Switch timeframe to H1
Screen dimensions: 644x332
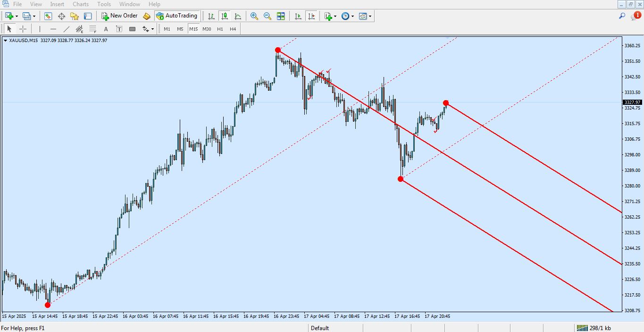click(x=220, y=29)
